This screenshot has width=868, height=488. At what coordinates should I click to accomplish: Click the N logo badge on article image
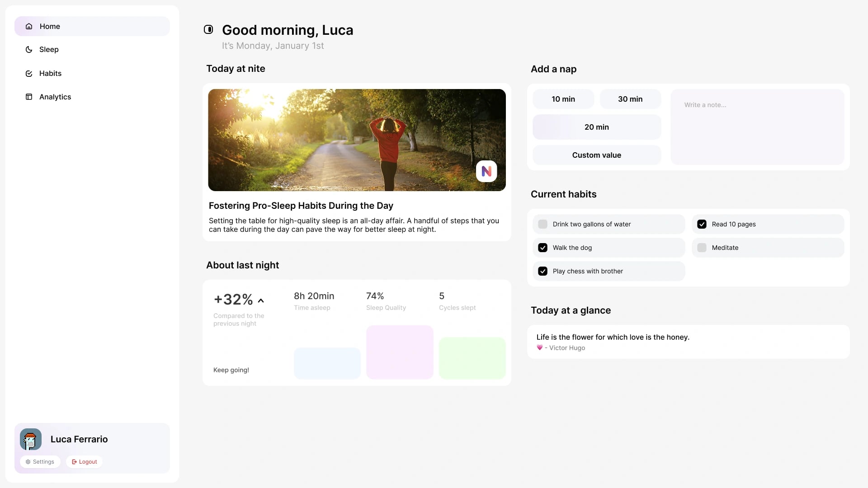point(486,171)
